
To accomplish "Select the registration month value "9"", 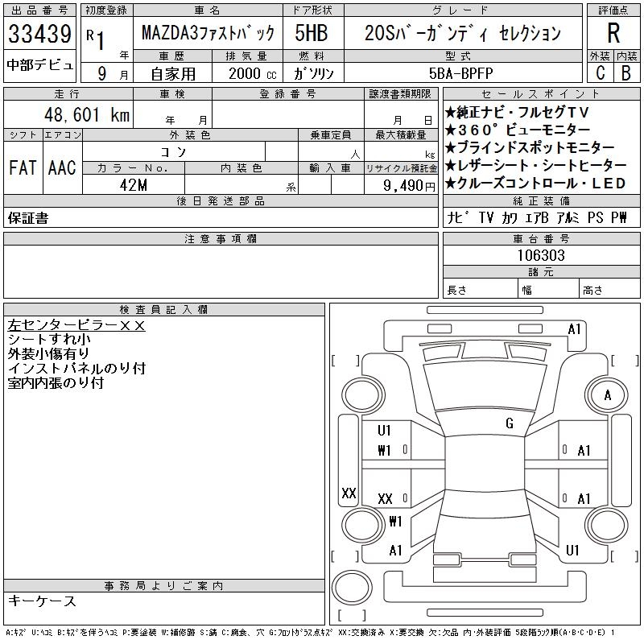I will coord(102,73).
